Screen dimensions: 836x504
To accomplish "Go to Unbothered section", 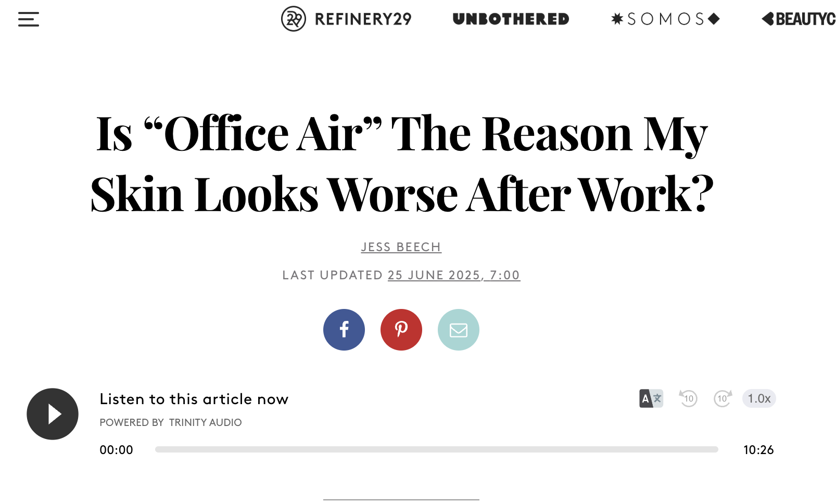I will coord(511,19).
